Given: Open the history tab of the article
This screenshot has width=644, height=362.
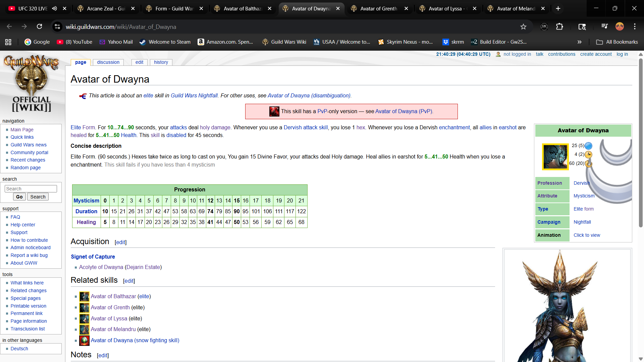Looking at the screenshot, I should 161,62.
